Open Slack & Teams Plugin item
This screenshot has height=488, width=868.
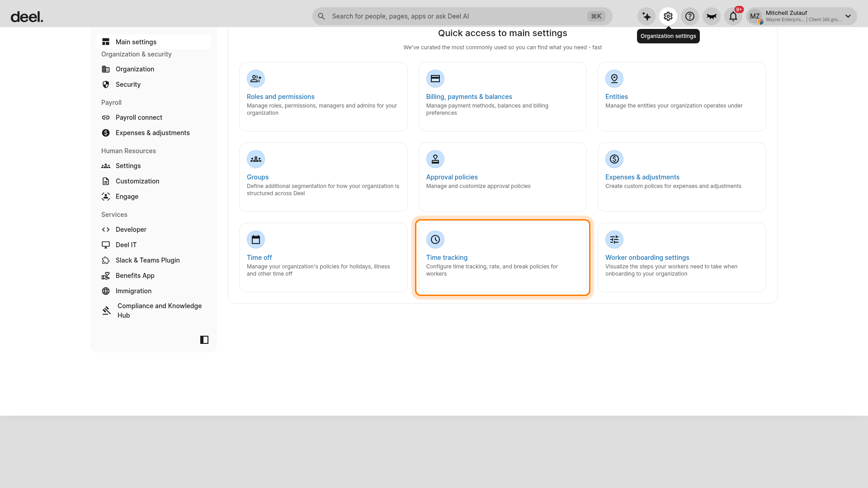tap(154, 260)
